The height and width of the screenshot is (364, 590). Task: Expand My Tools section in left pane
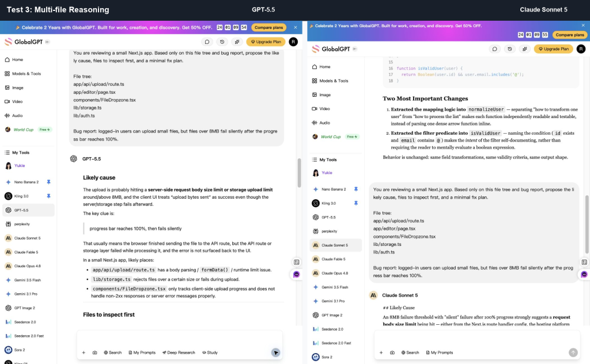[x=17, y=153]
